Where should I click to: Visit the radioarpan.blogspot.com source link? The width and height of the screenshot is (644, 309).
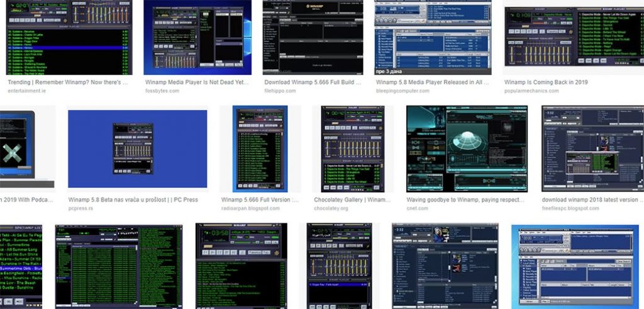click(250, 208)
